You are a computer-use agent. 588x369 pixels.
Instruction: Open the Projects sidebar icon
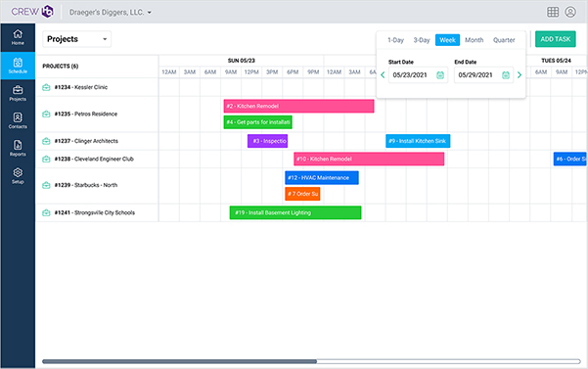pos(18,93)
